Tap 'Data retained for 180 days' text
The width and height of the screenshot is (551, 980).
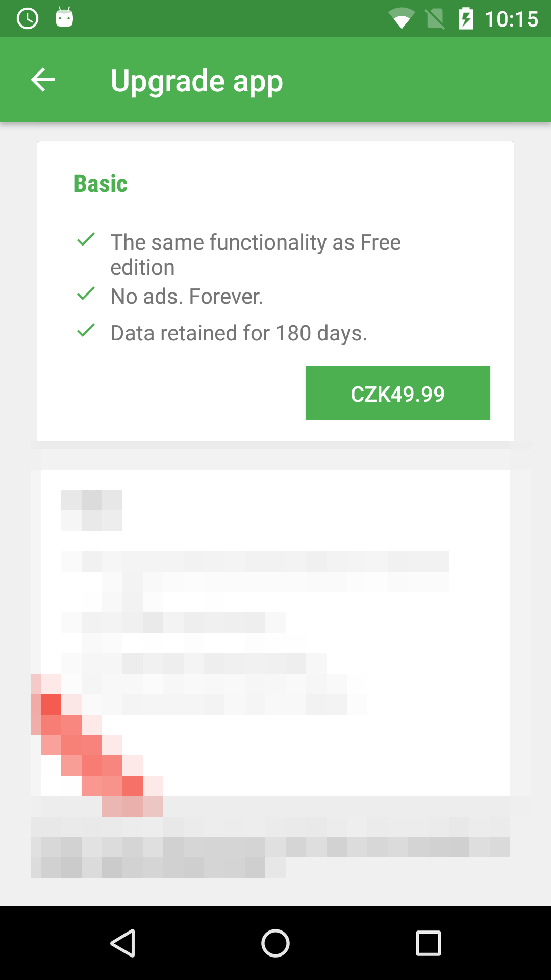point(239,333)
